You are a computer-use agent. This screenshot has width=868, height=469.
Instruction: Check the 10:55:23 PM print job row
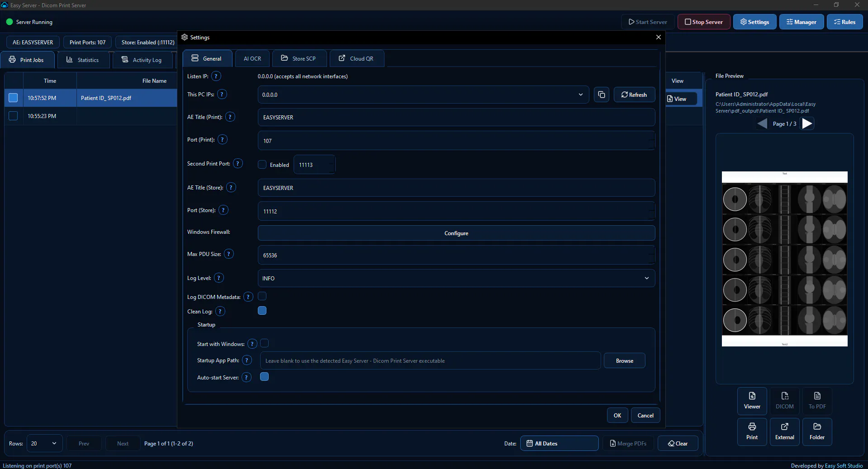coord(13,116)
